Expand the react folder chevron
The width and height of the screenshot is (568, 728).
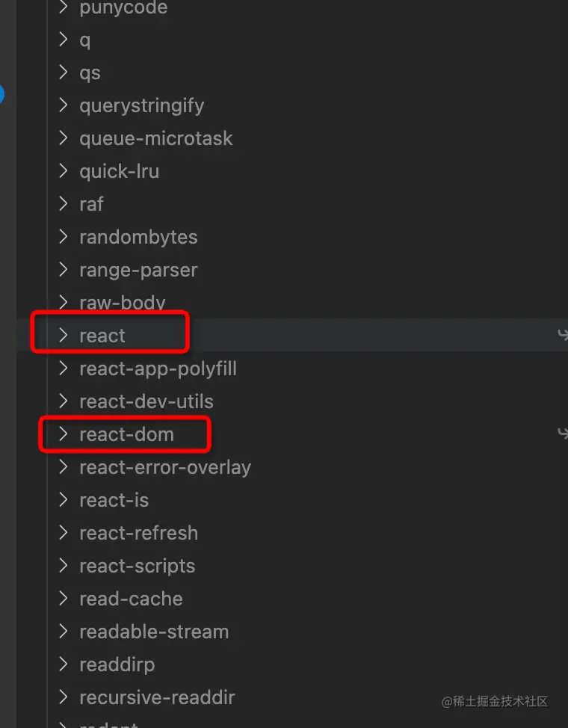point(64,336)
